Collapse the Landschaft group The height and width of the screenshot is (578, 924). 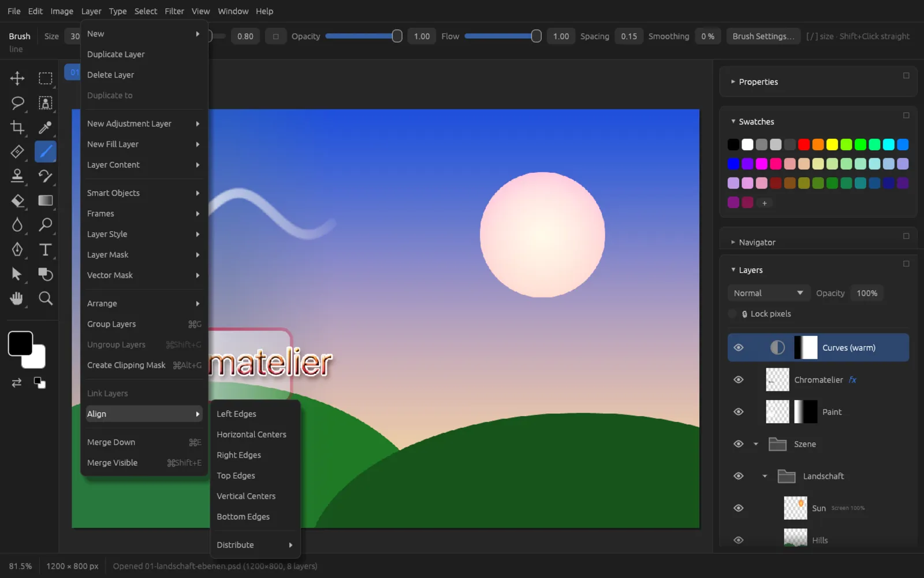coord(765,476)
